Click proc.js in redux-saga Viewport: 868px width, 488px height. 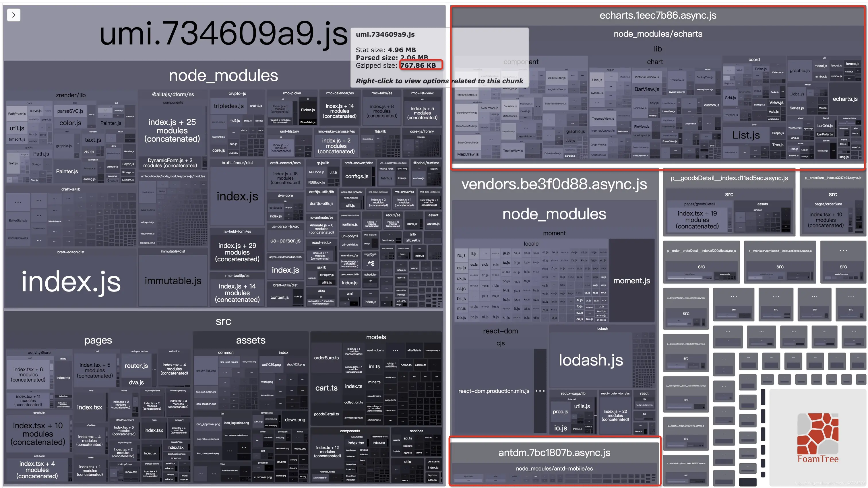click(560, 412)
